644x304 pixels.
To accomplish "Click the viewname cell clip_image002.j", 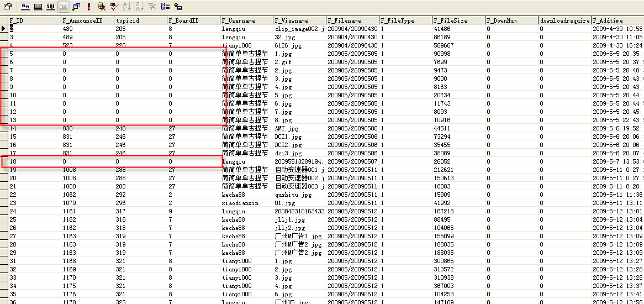I will 299,29.
